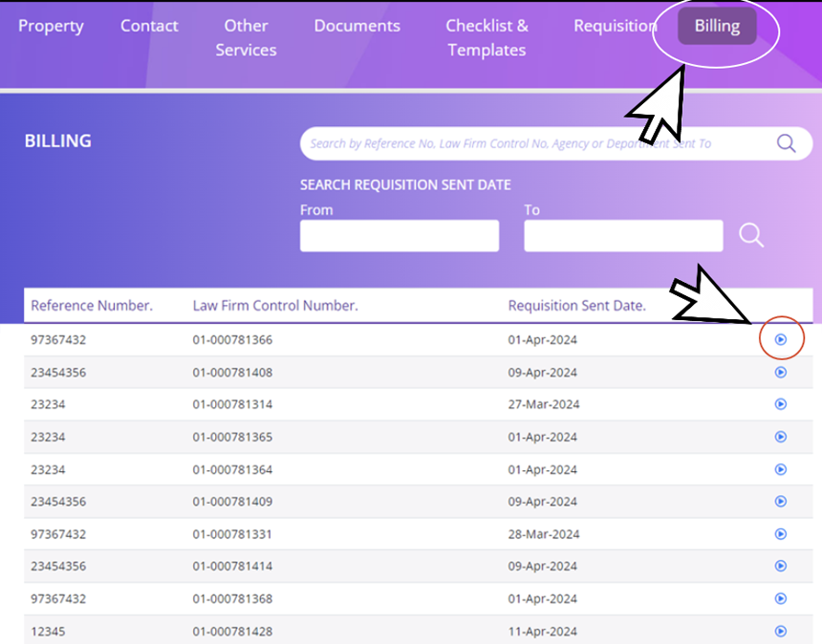Click the To date input field
The image size is (822, 644).
(623, 236)
